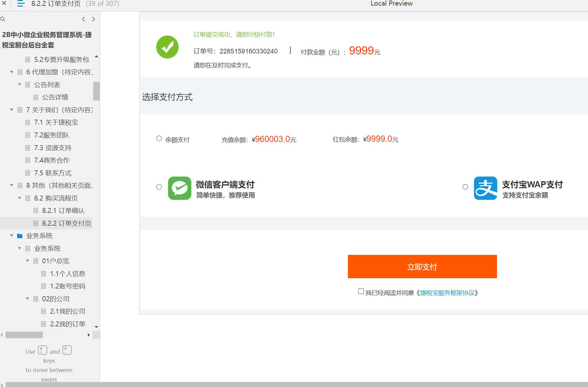
Task: Click the green order success checkmark icon
Action: pos(167,47)
